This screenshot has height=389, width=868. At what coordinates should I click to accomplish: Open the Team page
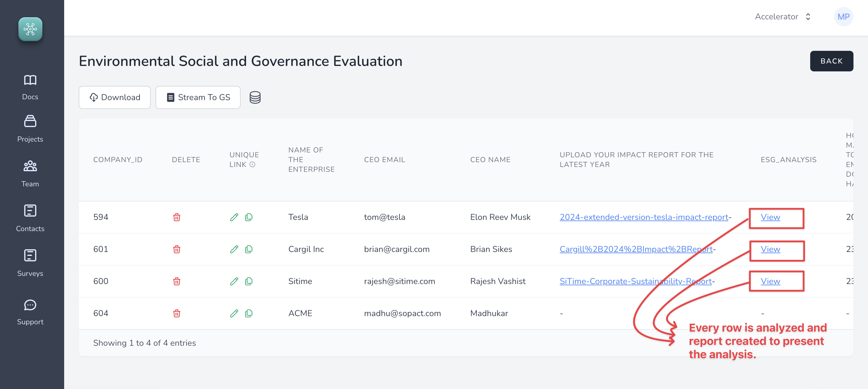click(30, 174)
